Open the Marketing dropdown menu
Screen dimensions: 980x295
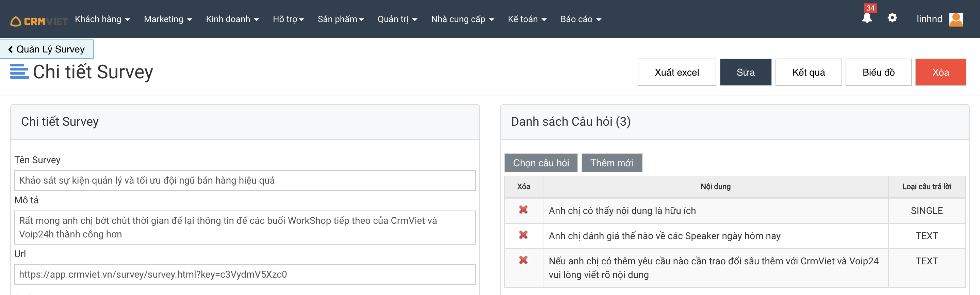pyautogui.click(x=168, y=19)
